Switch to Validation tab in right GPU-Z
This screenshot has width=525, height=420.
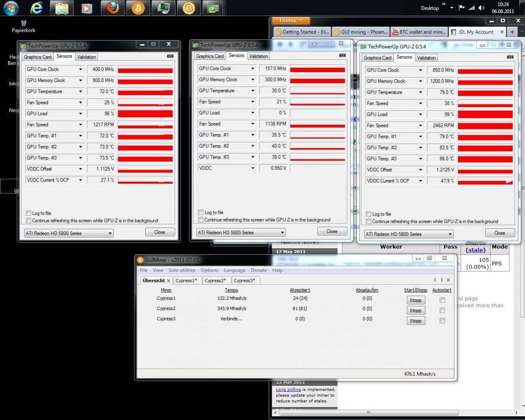(x=426, y=58)
